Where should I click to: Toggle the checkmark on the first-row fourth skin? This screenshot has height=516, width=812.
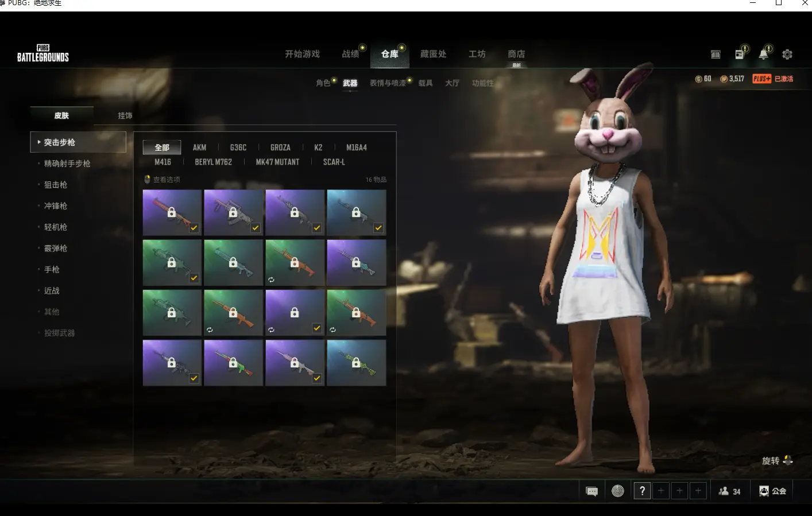point(378,228)
